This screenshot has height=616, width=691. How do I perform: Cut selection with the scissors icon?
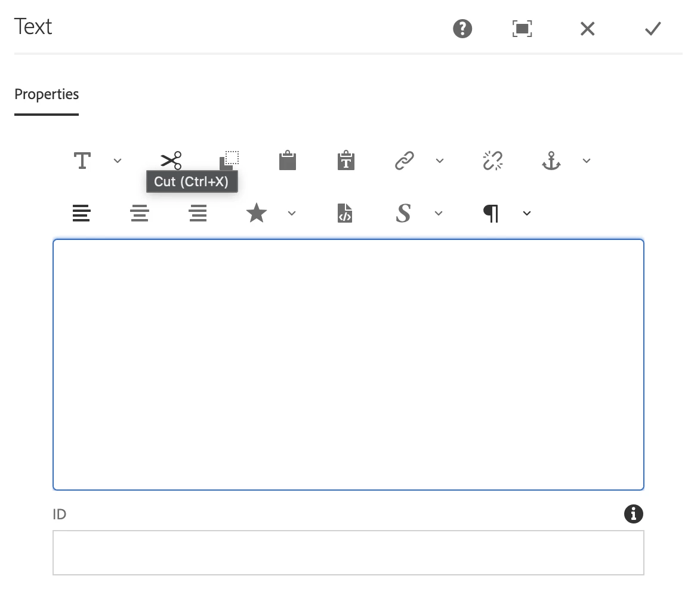(171, 161)
